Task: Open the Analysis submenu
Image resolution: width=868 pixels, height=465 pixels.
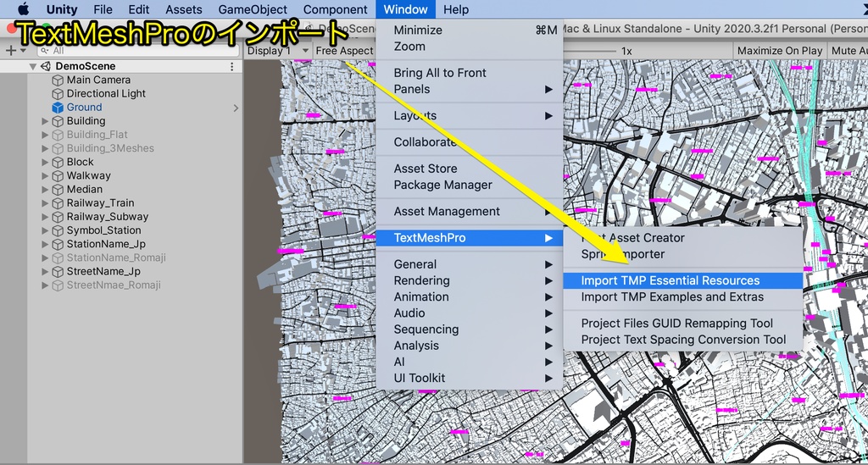Action: click(x=470, y=346)
